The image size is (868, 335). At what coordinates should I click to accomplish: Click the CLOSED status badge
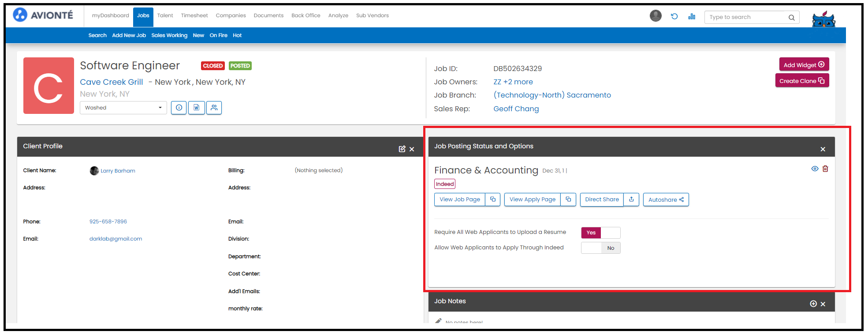point(213,66)
